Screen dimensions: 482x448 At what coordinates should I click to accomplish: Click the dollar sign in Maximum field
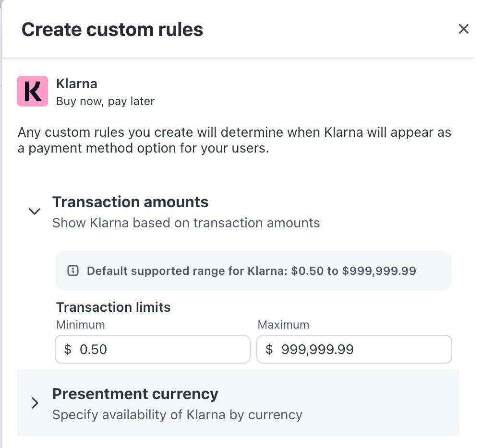point(269,349)
